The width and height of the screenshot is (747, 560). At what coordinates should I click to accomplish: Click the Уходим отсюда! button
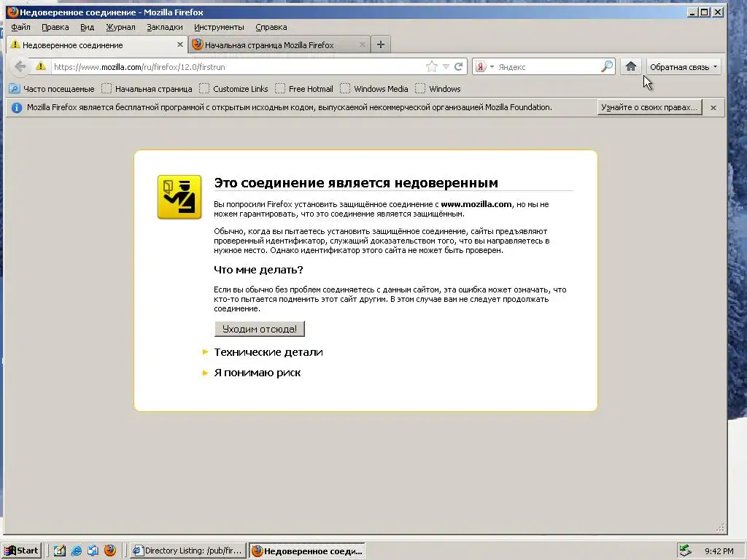(x=260, y=329)
